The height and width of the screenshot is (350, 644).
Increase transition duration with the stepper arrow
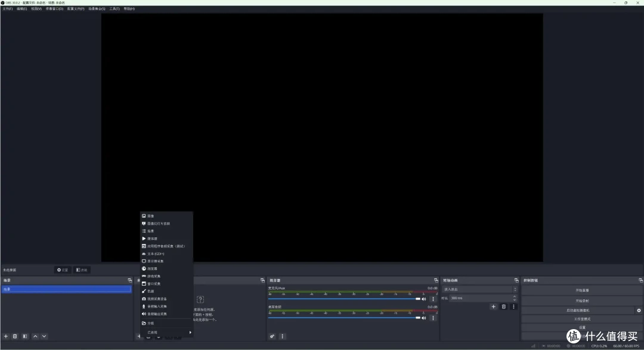click(x=515, y=296)
